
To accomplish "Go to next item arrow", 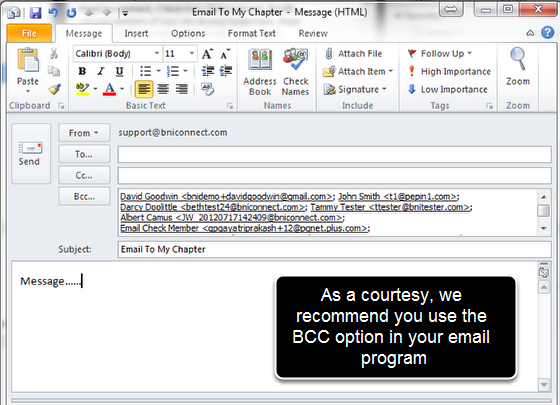I will pyautogui.click(x=106, y=13).
